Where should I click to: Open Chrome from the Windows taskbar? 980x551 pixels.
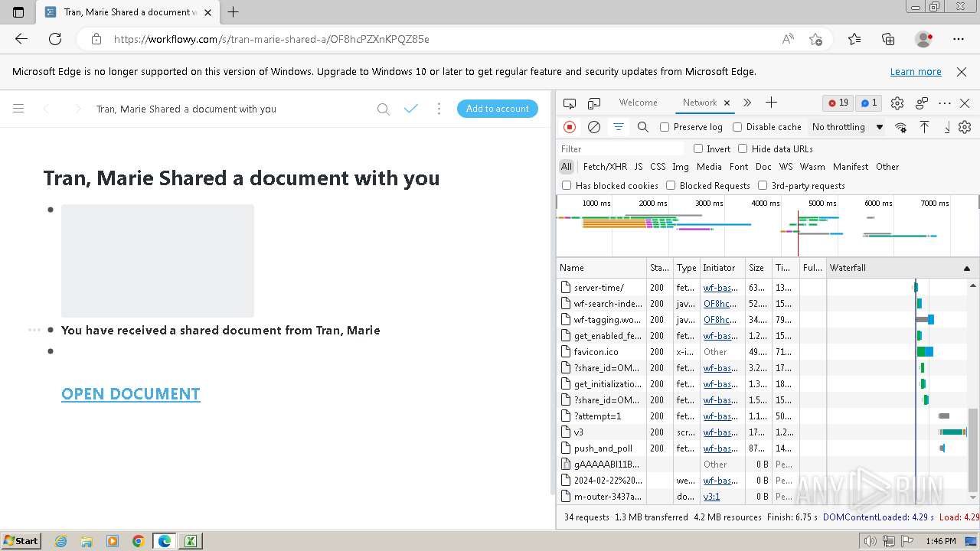(x=139, y=541)
